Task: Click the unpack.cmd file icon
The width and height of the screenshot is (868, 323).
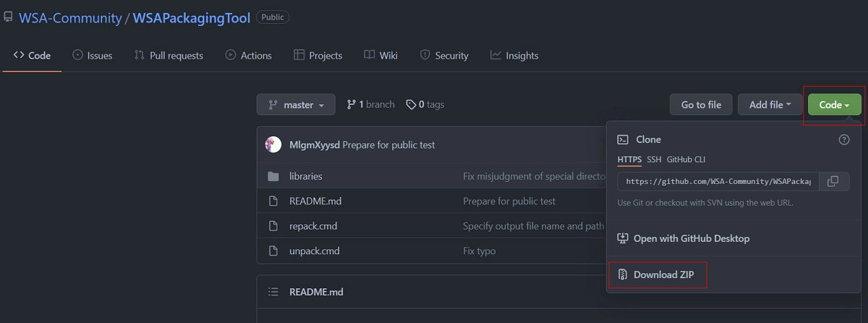Action: coord(273,251)
